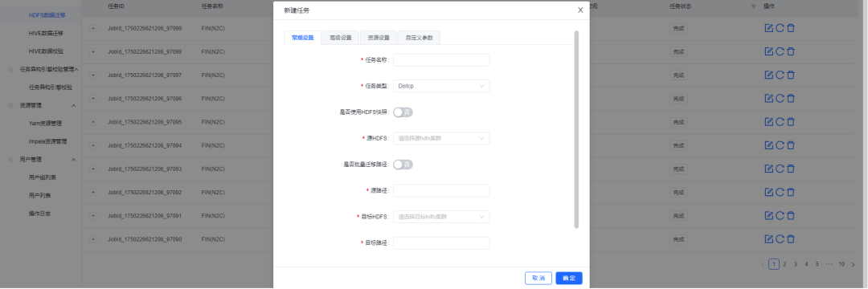Switch to the 资源设置 tab
Viewport: 868px width, 289px height.
(x=379, y=38)
